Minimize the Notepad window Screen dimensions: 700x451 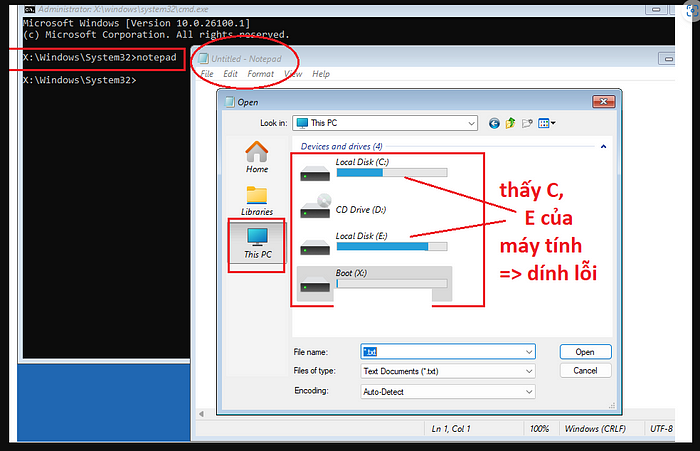[x=667, y=58]
